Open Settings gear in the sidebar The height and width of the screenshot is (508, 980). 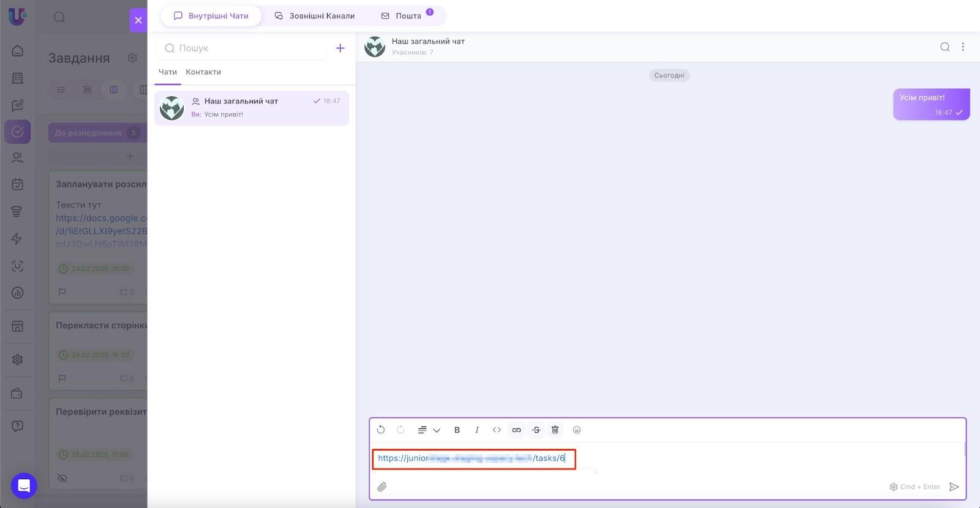pyautogui.click(x=17, y=360)
